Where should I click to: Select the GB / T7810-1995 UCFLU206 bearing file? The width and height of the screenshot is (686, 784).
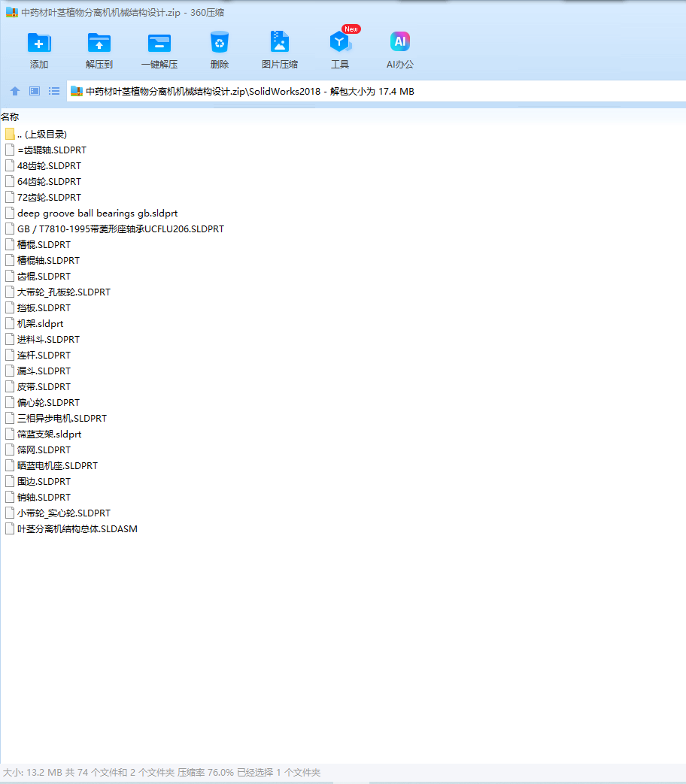tap(120, 229)
